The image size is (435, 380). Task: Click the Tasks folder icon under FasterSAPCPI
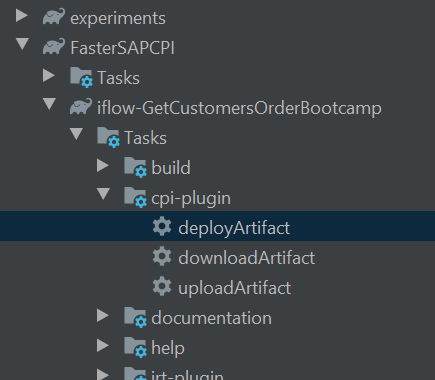(x=81, y=77)
